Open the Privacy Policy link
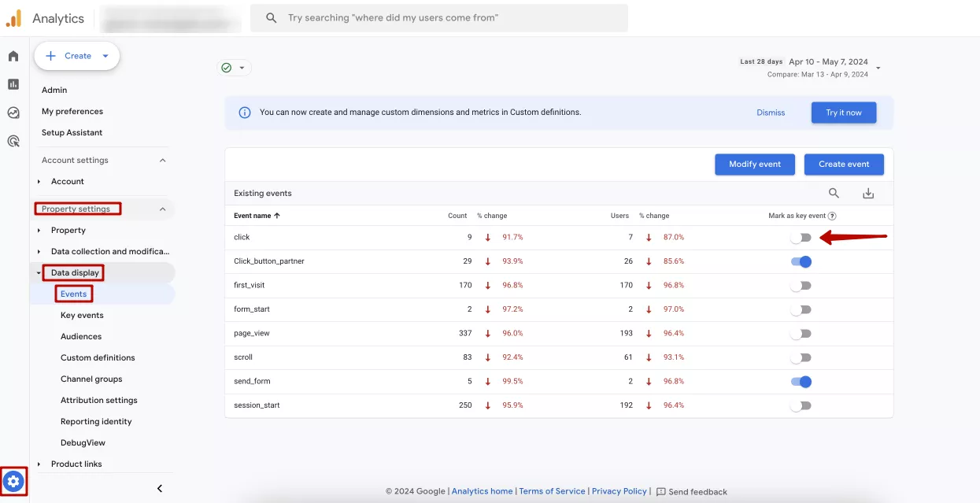980x503 pixels. [619, 491]
